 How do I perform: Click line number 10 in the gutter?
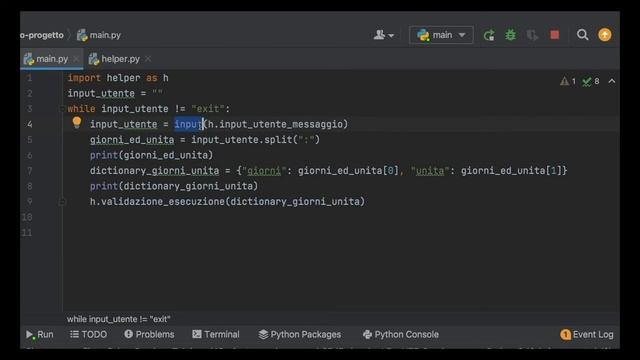pos(27,217)
